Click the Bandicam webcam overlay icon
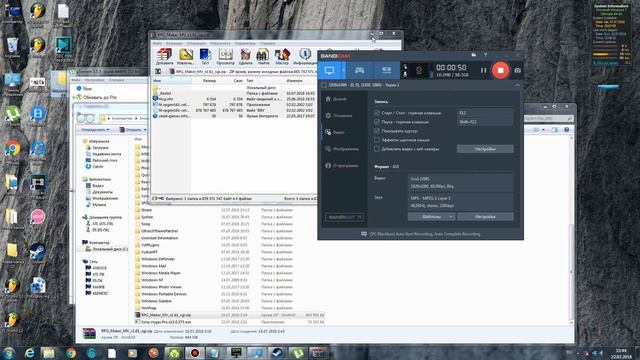Viewport: 640px width, 360px height. (419, 70)
